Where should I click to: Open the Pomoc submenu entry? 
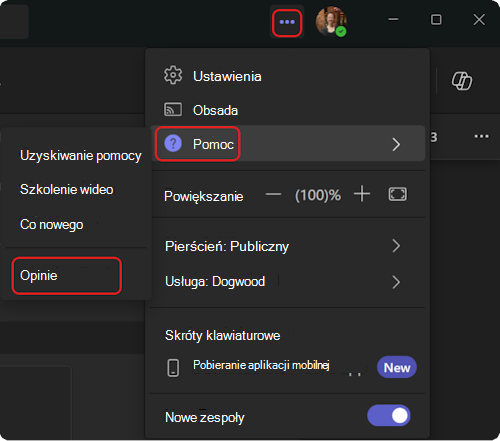[288, 144]
